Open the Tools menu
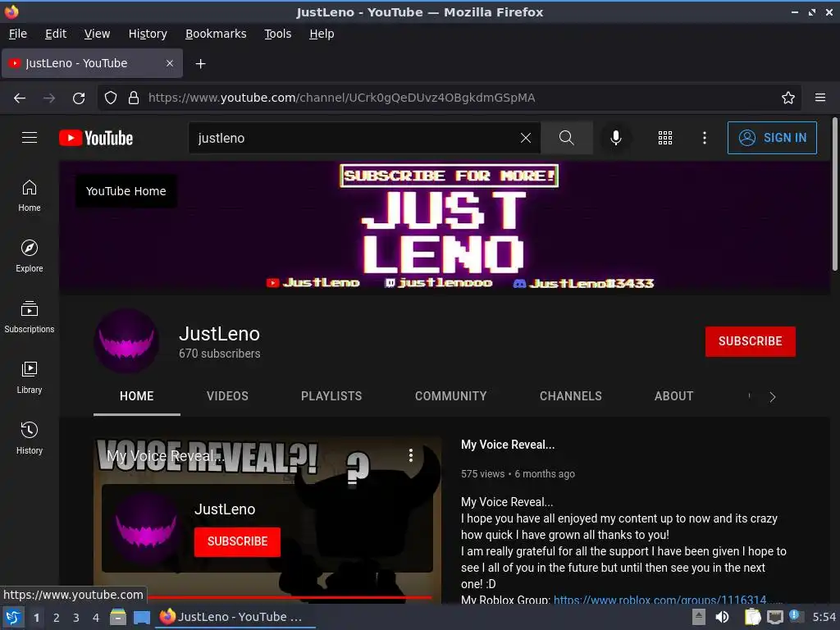 (x=277, y=34)
